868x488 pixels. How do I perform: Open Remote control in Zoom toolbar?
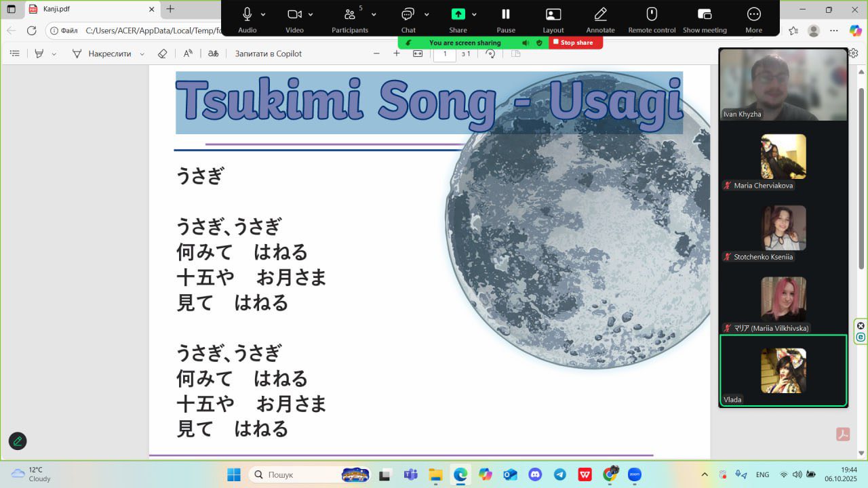652,15
